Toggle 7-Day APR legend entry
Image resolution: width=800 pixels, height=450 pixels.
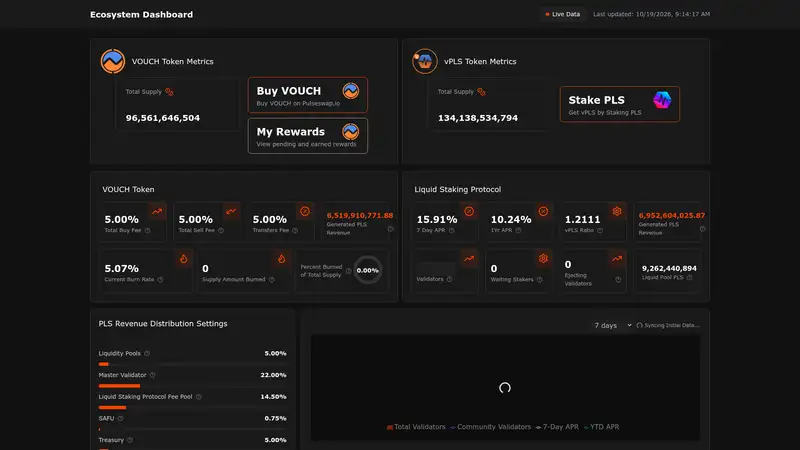[x=557, y=427]
